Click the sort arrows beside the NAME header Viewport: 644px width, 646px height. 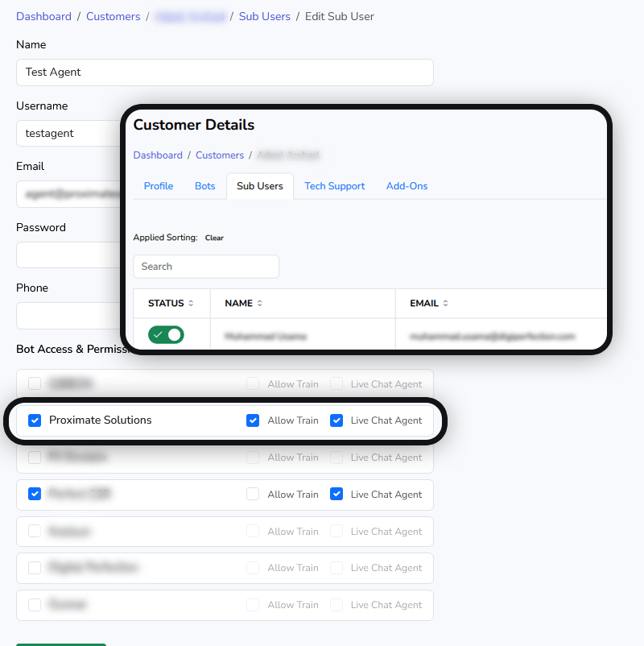coord(260,304)
